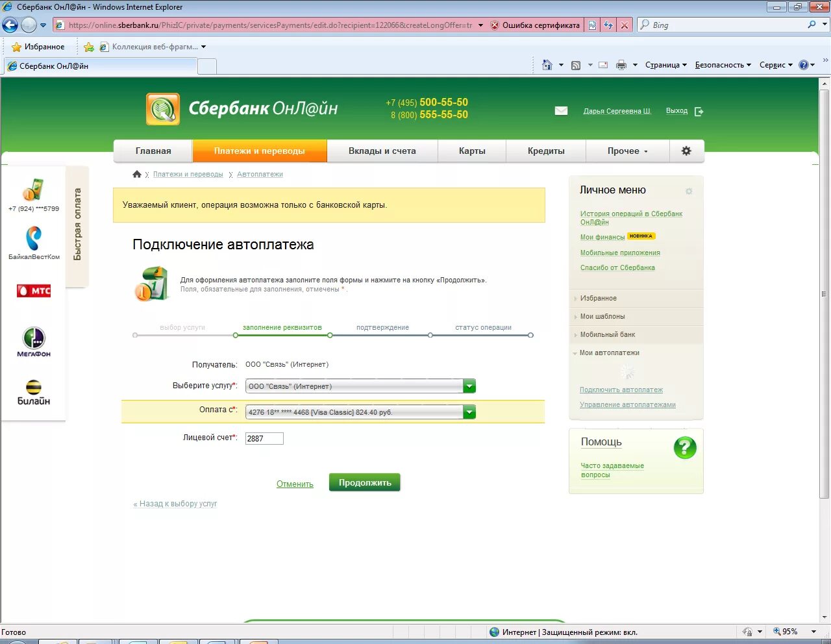Open the Сервис menu dropdown

pos(776,65)
